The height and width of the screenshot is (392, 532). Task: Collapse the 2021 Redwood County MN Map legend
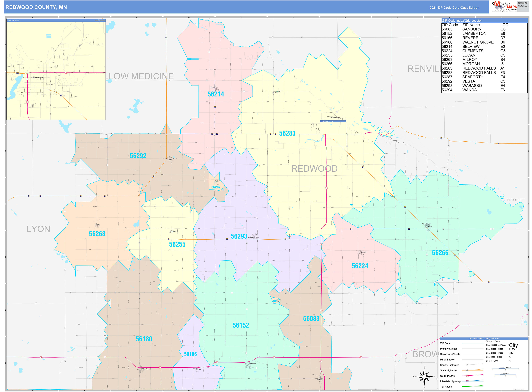pyautogui.click(x=484, y=339)
